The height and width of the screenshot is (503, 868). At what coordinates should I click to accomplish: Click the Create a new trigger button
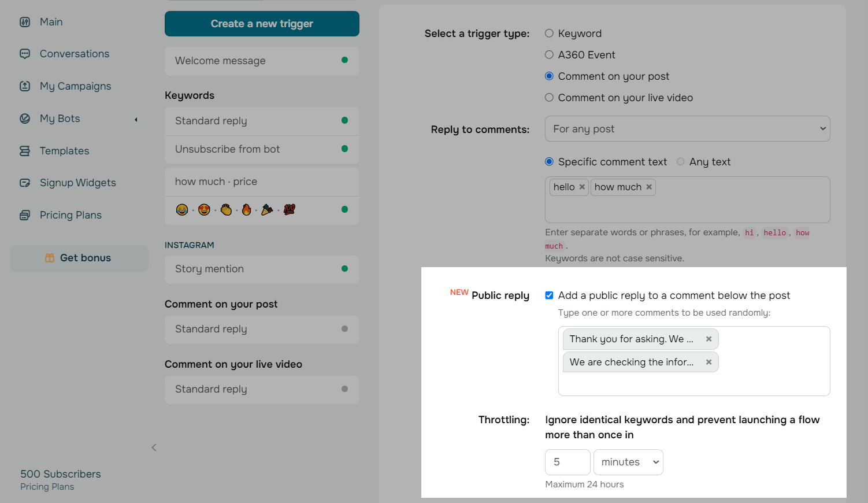click(x=262, y=24)
